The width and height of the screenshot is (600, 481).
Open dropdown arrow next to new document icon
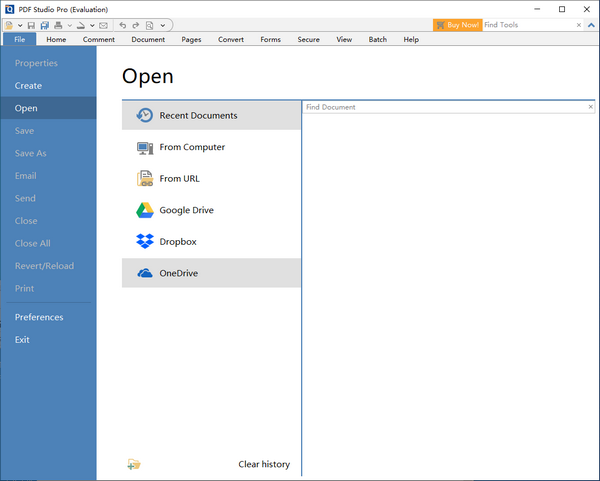click(21, 25)
